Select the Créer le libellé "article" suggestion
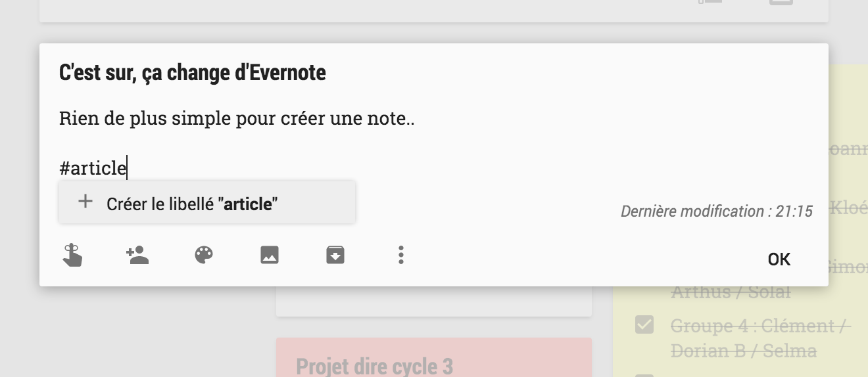Screen dimensions: 868x377 pos(192,204)
